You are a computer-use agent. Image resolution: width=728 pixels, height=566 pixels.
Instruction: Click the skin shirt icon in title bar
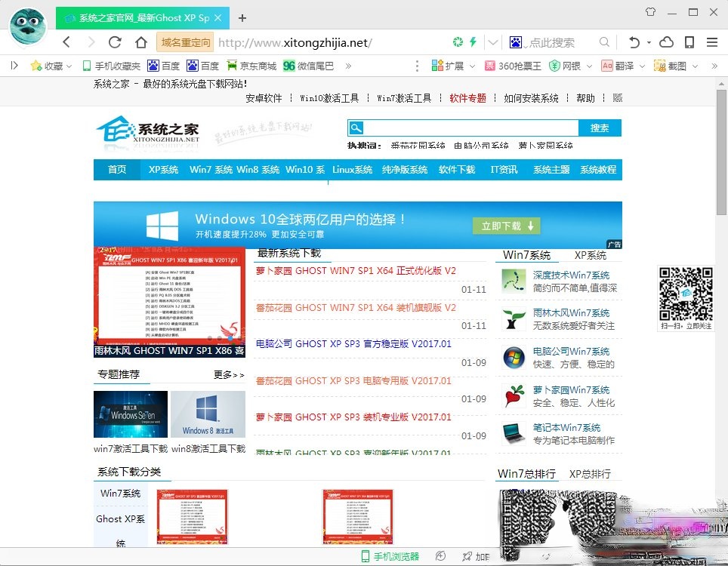point(650,12)
